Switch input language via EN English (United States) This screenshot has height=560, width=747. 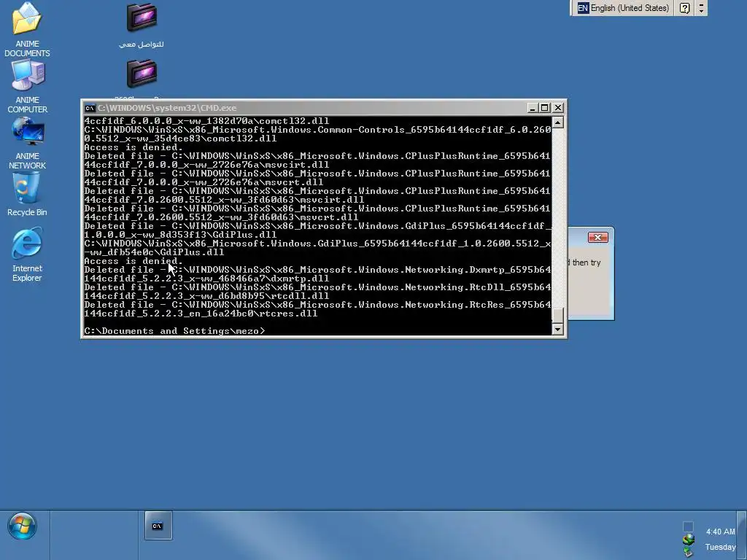623,8
